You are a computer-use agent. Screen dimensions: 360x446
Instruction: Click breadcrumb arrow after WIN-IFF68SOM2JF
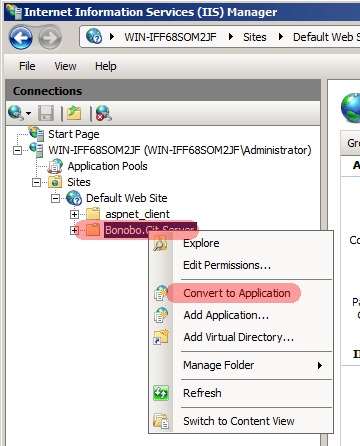point(231,37)
